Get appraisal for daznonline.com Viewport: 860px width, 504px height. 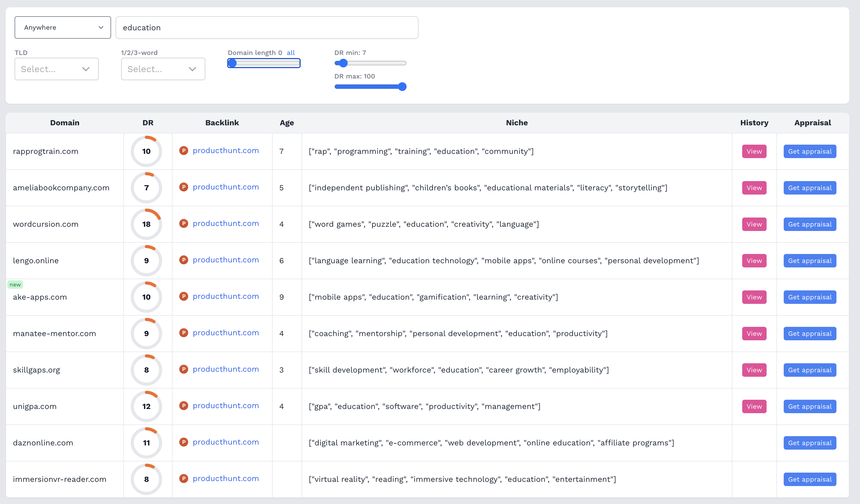[810, 443]
